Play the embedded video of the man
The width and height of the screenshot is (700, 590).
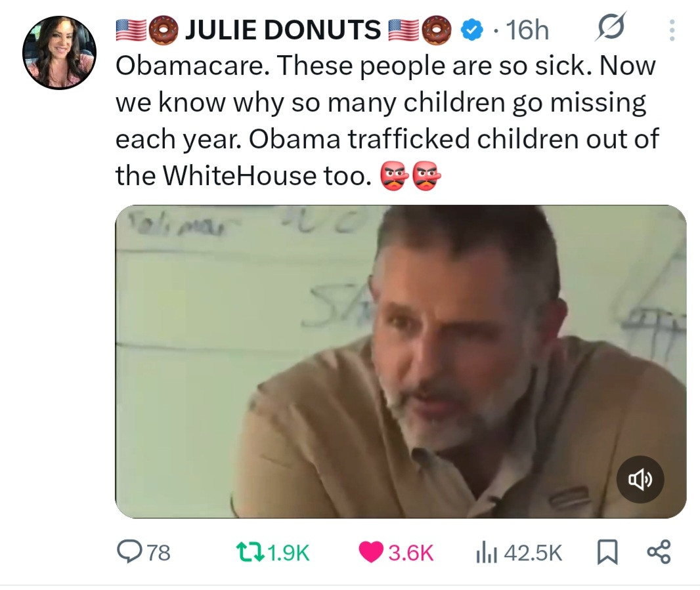click(x=401, y=361)
